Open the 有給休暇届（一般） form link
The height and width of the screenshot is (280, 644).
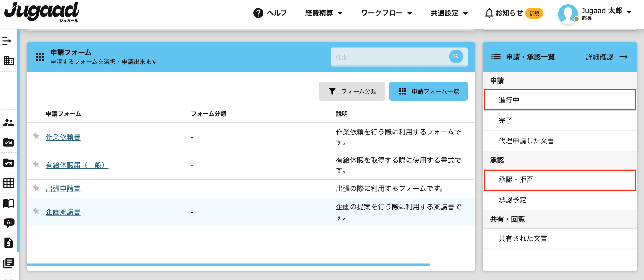tap(77, 165)
